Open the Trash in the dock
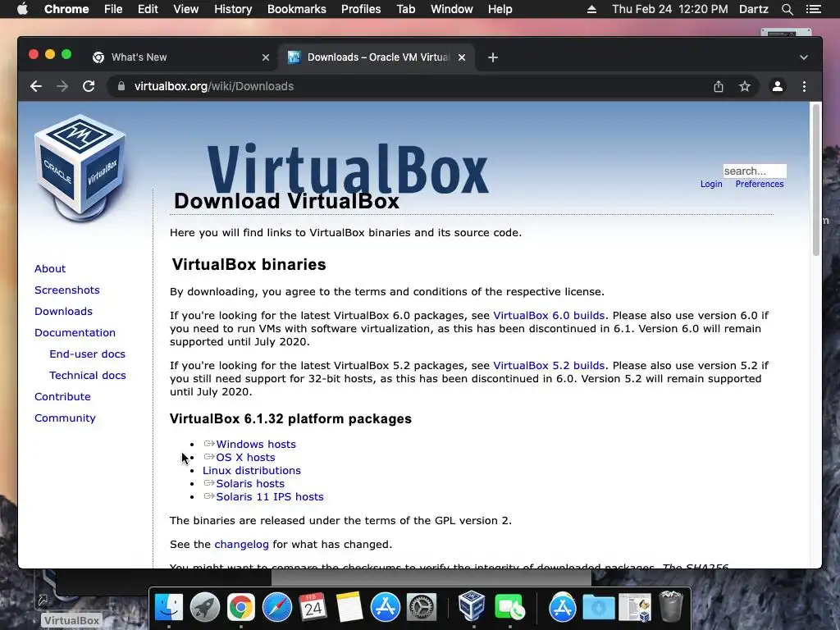The height and width of the screenshot is (630, 840). click(x=671, y=606)
